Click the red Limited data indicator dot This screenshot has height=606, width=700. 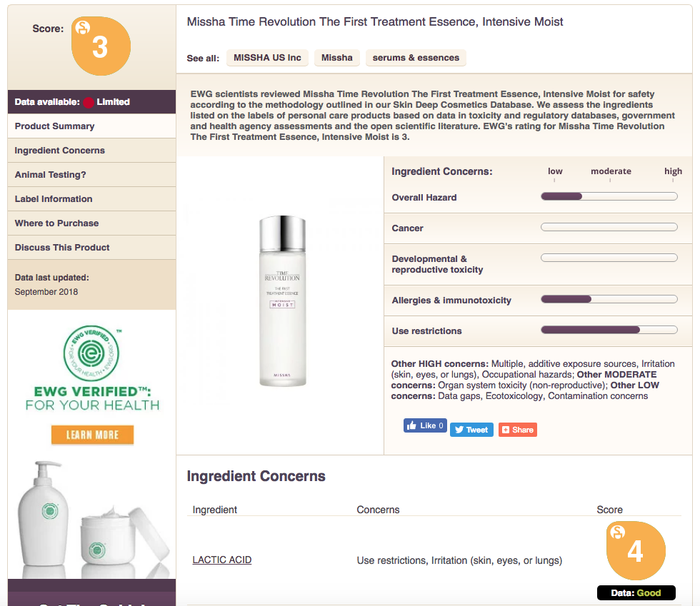tap(89, 102)
